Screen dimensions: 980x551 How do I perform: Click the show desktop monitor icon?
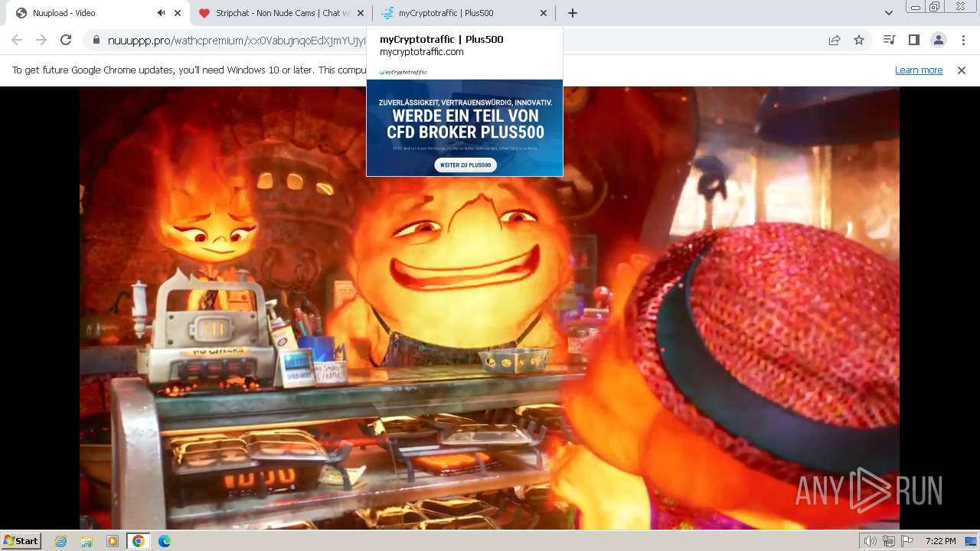pyautogui.click(x=971, y=541)
